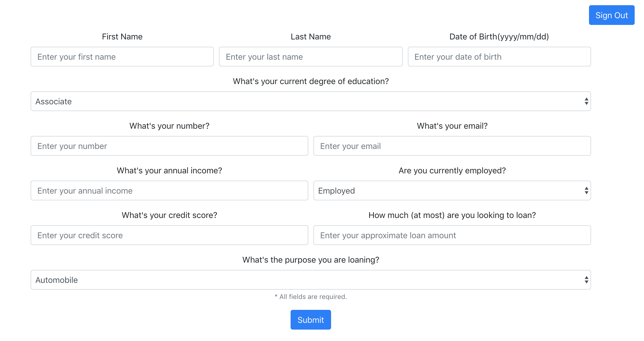The height and width of the screenshot is (341, 644).
Task: Click the "What's your email?" label
Action: [452, 126]
